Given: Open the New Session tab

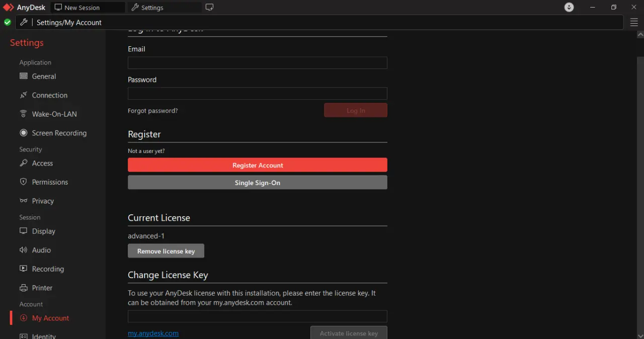Looking at the screenshot, I should (88, 8).
